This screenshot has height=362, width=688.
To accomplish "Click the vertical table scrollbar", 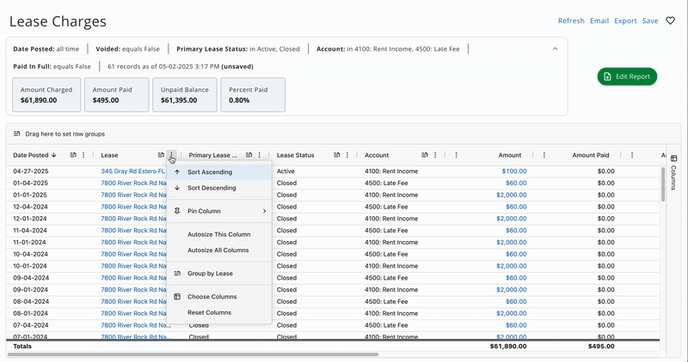I will (663, 184).
